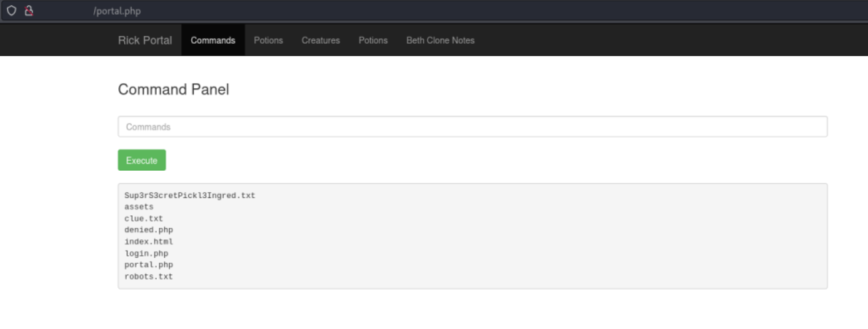Click login.php in the output listing
This screenshot has width=868, height=329.
[146, 253]
